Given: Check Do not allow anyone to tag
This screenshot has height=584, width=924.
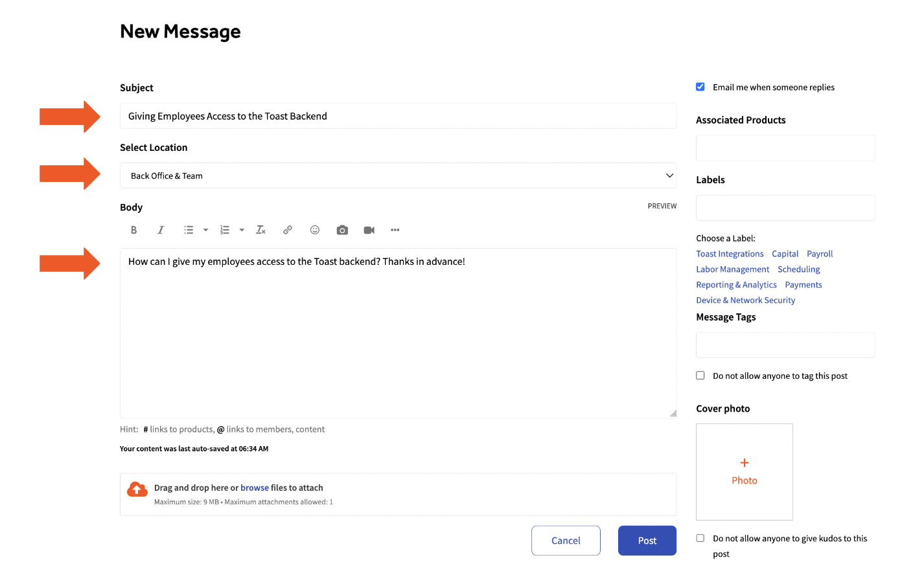Looking at the screenshot, I should [x=700, y=376].
